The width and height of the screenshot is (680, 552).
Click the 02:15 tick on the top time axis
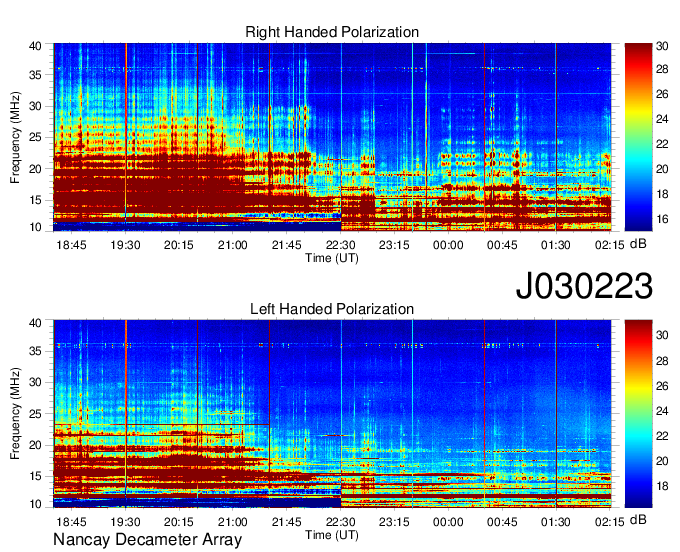point(609,245)
